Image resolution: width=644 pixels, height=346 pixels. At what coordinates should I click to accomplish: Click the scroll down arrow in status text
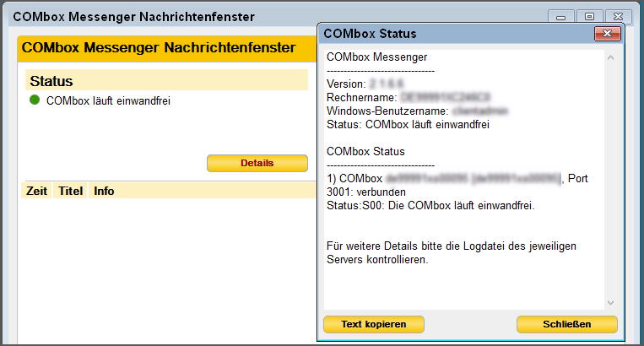611,301
